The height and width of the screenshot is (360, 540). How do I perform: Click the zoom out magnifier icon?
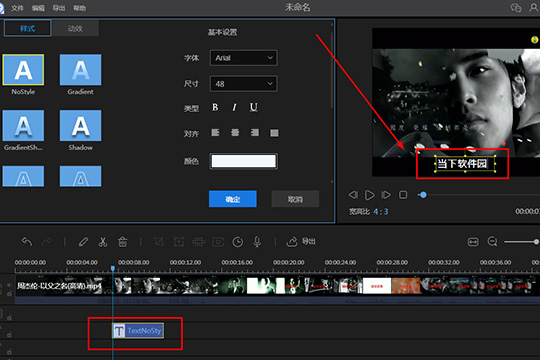(492, 242)
